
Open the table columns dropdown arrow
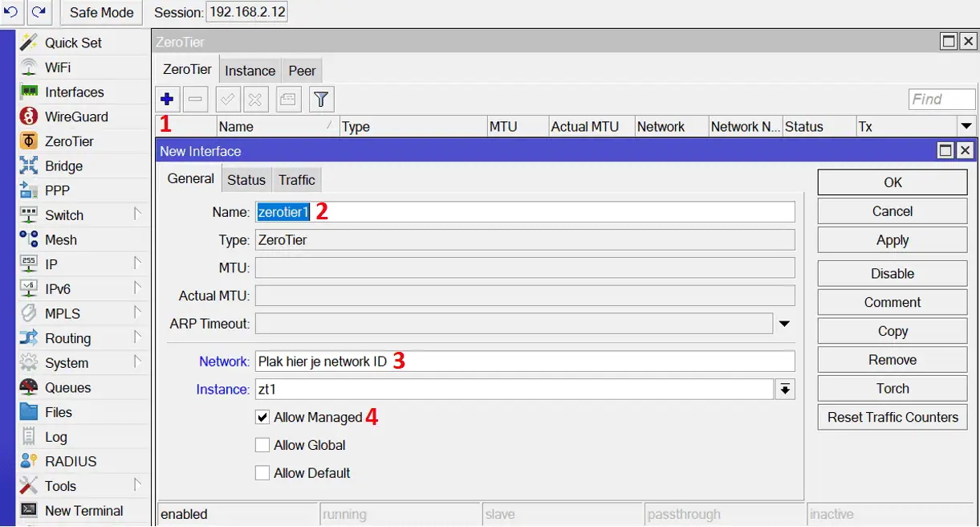coord(966,126)
